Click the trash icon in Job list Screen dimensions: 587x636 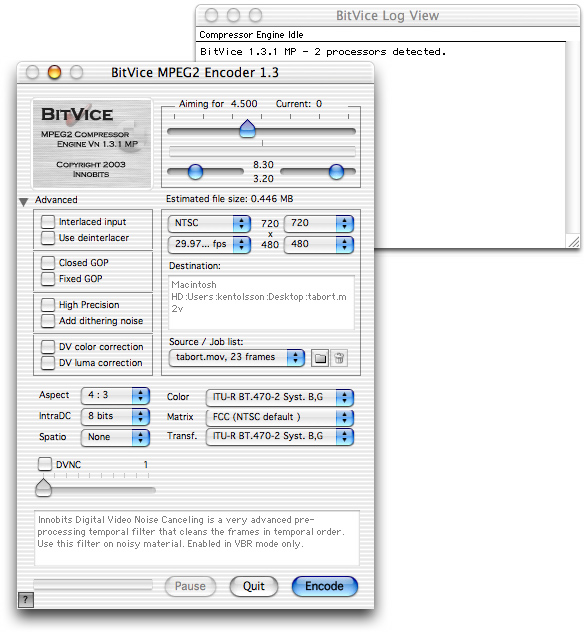pyautogui.click(x=339, y=358)
